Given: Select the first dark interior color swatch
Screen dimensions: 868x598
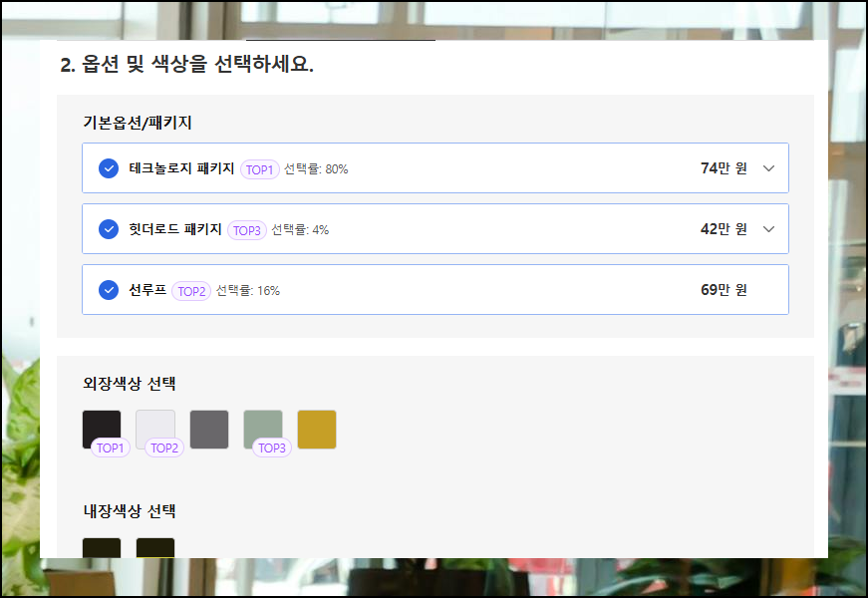Looking at the screenshot, I should point(102,547).
